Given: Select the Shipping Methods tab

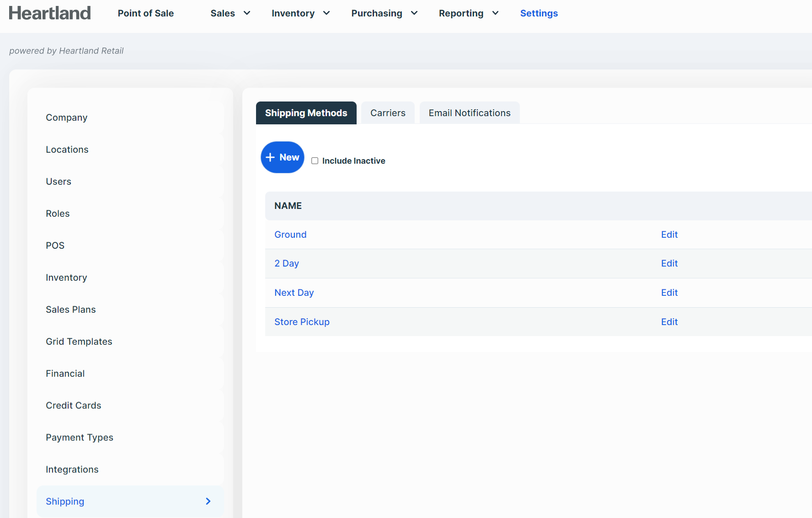Looking at the screenshot, I should click(306, 113).
